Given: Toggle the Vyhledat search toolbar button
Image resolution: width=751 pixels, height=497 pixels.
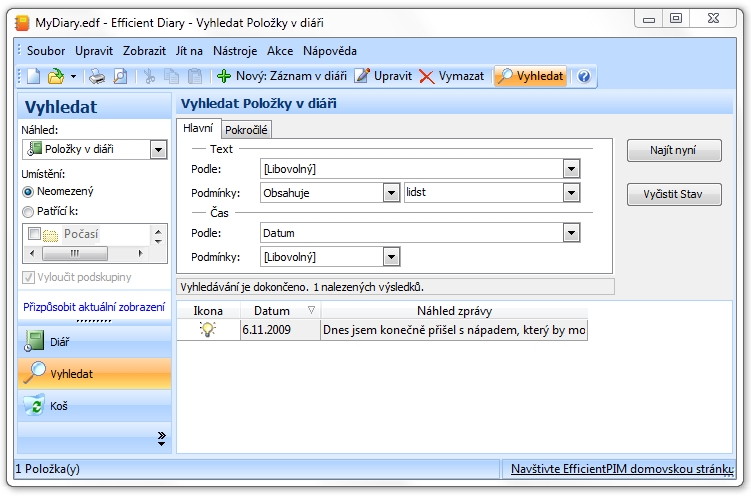Looking at the screenshot, I should tap(530, 76).
